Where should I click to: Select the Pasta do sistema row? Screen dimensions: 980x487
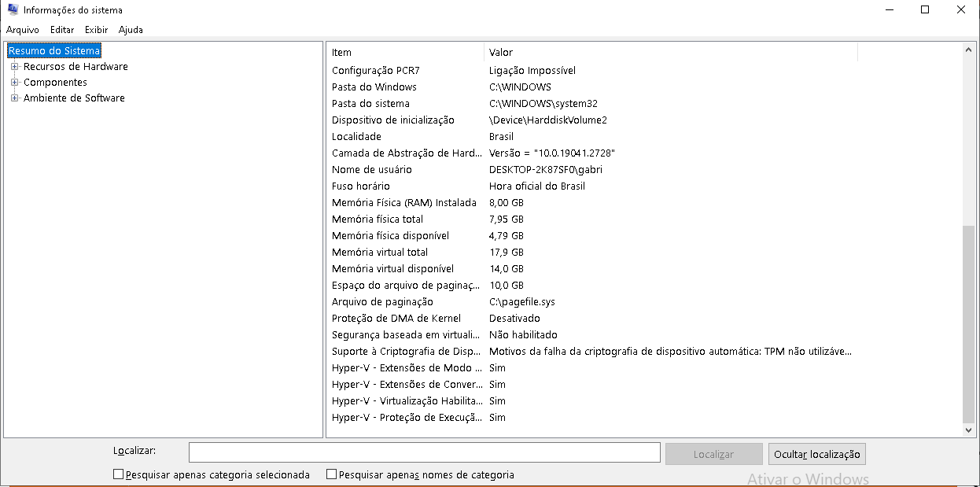(592, 104)
